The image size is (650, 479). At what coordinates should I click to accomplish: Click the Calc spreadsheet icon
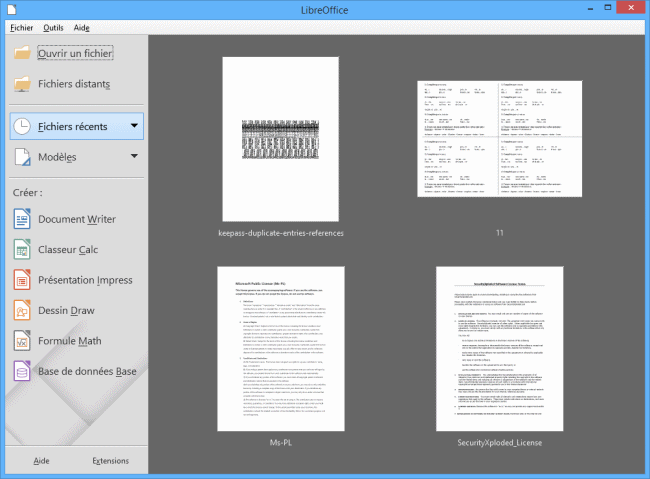22,249
